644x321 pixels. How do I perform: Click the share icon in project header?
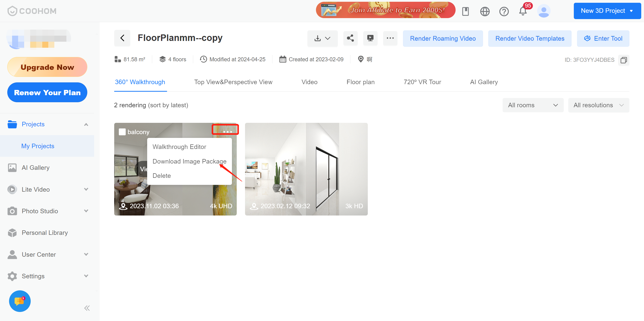tap(350, 38)
